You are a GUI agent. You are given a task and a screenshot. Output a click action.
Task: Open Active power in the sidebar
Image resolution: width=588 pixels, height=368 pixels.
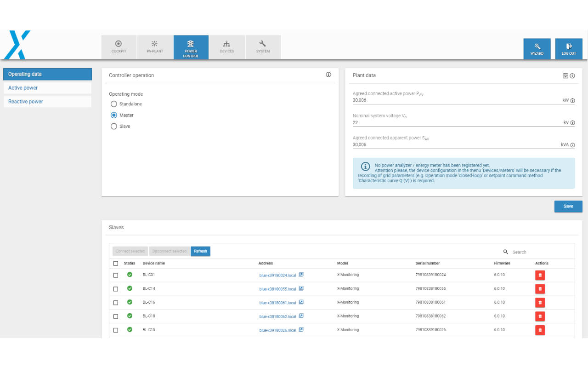pyautogui.click(x=23, y=88)
